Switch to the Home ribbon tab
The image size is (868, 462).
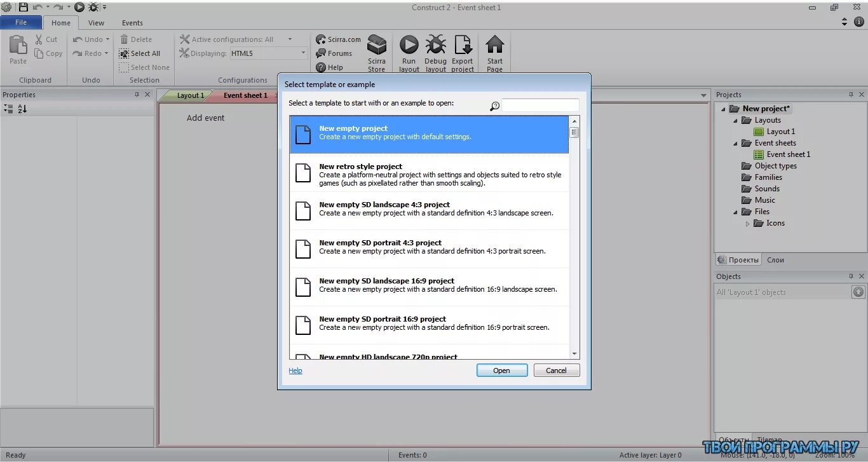click(61, 23)
